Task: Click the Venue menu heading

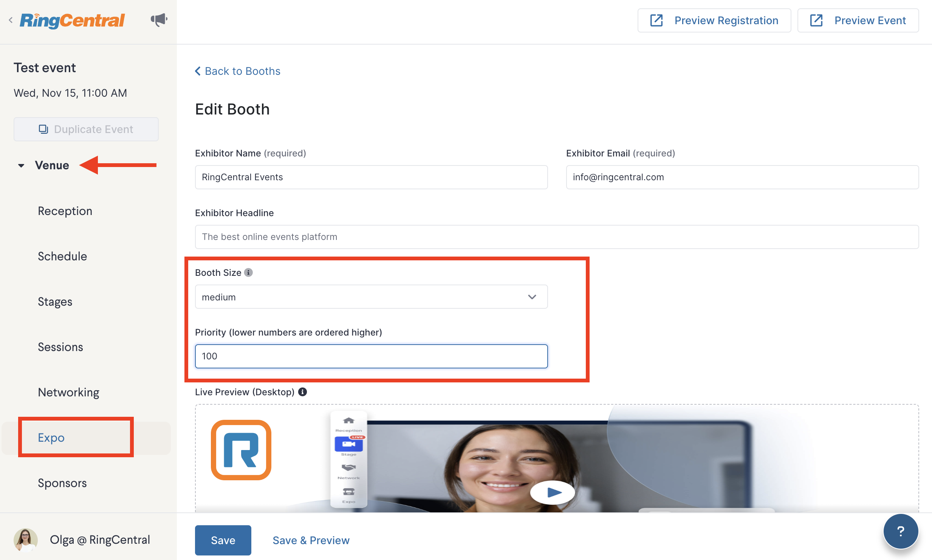Action: coord(52,165)
